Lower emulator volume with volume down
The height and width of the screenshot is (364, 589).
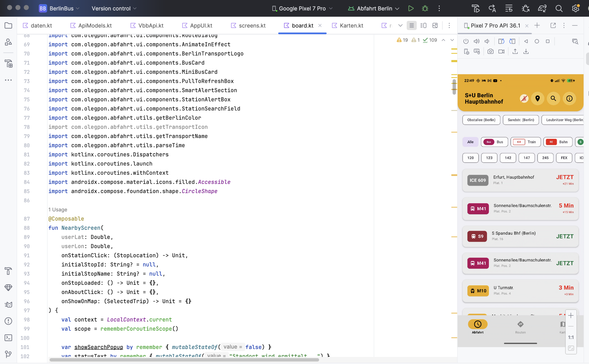(x=487, y=41)
